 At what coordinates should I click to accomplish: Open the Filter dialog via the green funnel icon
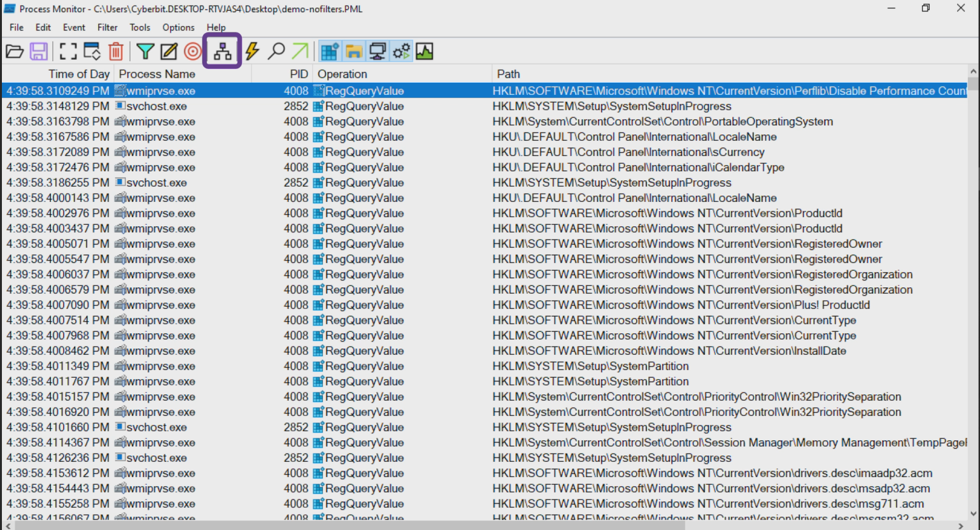click(145, 52)
